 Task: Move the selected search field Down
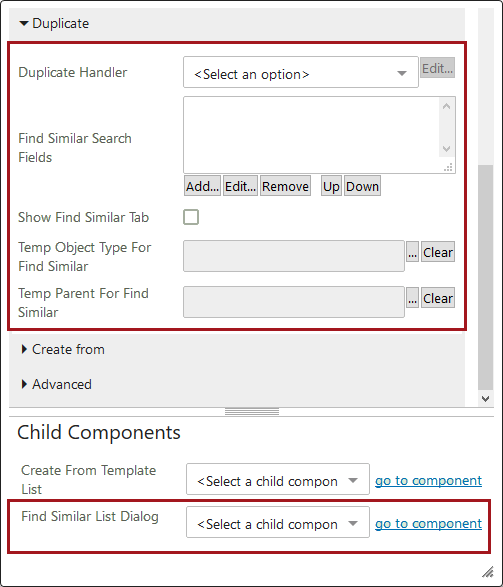(362, 186)
